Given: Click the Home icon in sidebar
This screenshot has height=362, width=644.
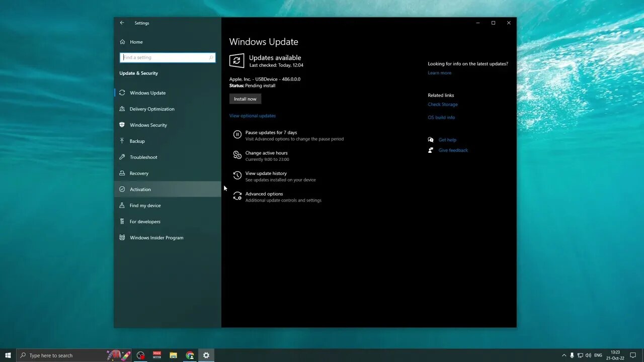Looking at the screenshot, I should point(122,42).
